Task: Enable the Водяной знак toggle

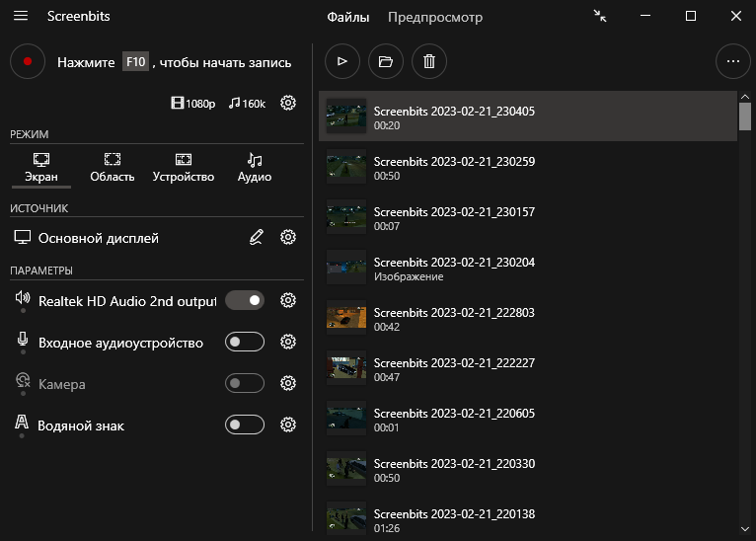Action: pos(245,425)
